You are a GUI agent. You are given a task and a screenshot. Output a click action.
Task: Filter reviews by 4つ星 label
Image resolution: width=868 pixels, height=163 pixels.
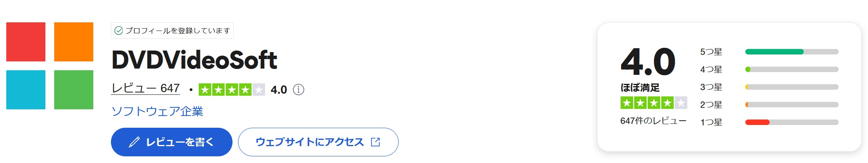711,69
